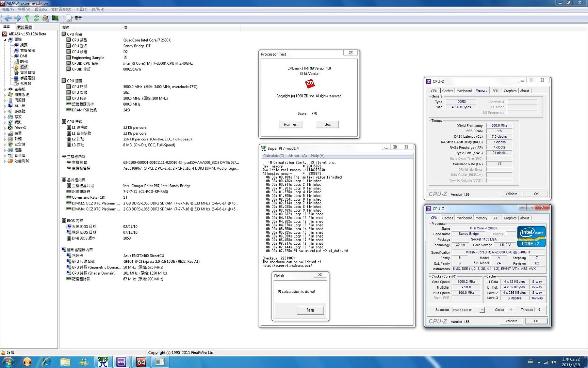This screenshot has width=588, height=368.
Task: Click the 記憶體匯流排 memory icon
Action: coord(69,104)
